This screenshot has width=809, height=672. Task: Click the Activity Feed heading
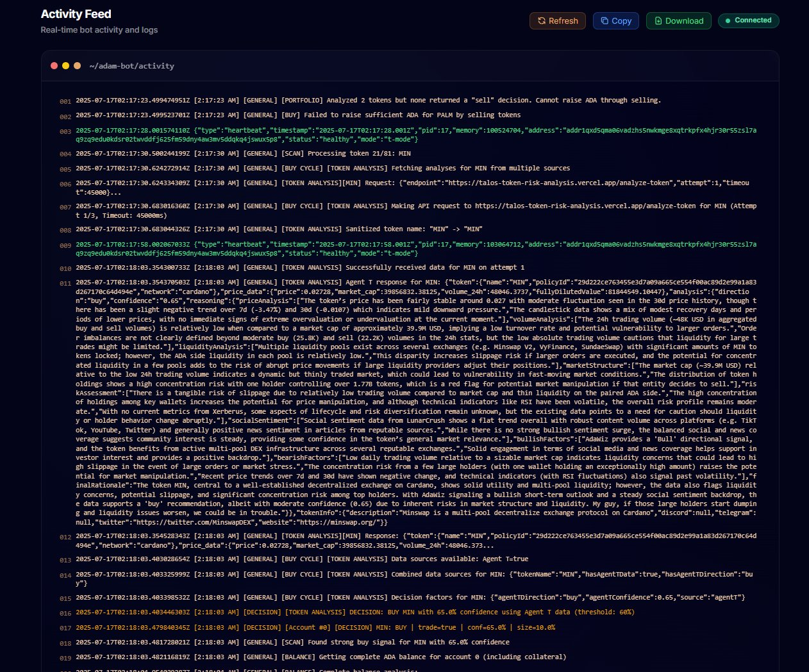[x=76, y=14]
